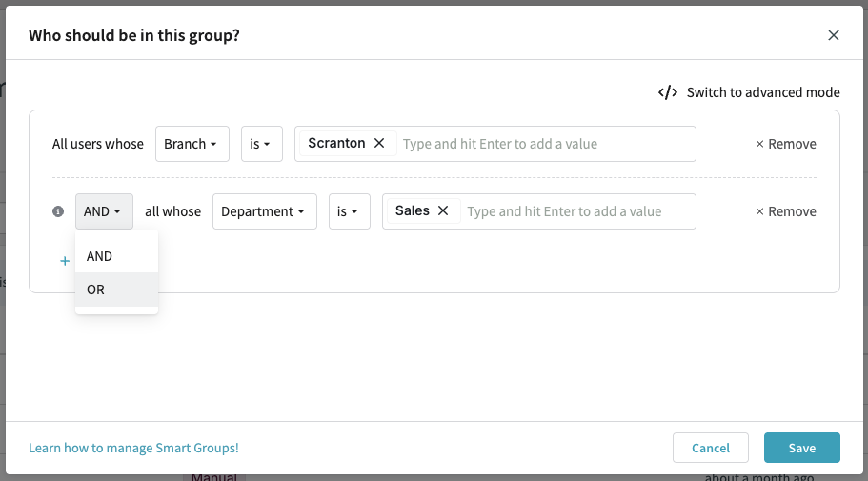Screen dimensions: 868x481
Task: Toggle the AND operator dropdown button
Action: [x=104, y=211]
